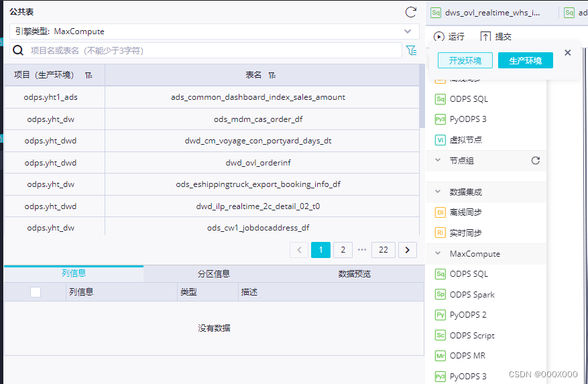The height and width of the screenshot is (384, 588).
Task: Select table ods_mdm_cas_order_df
Action: click(258, 119)
